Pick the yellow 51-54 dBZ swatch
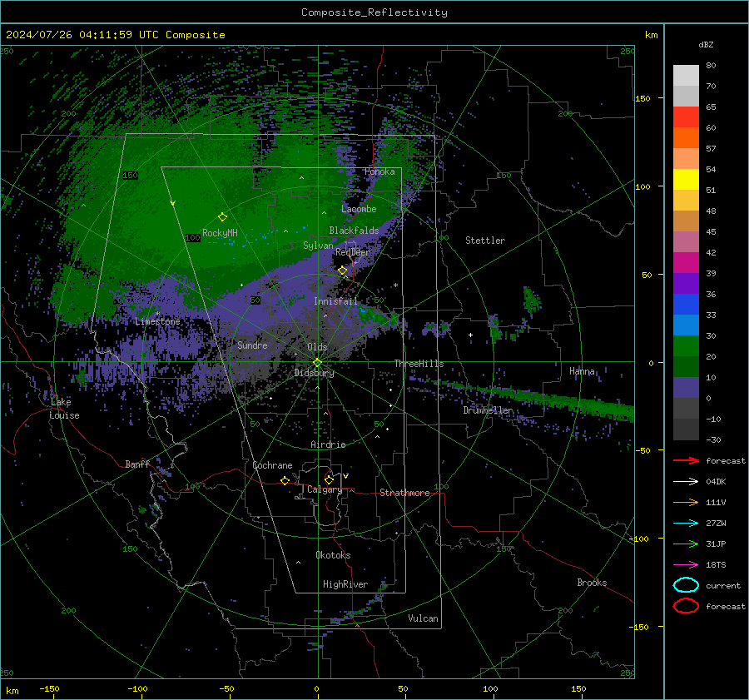The width and height of the screenshot is (749, 700). [686, 180]
